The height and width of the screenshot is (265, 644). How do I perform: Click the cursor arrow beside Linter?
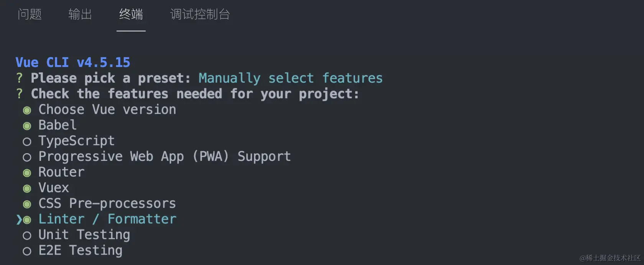point(19,220)
